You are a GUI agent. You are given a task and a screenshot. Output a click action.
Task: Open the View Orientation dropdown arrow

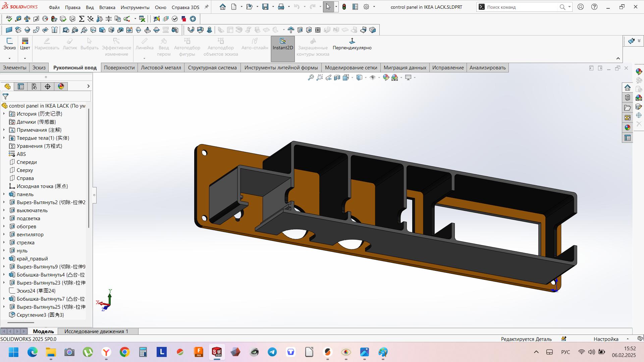[x=352, y=77]
